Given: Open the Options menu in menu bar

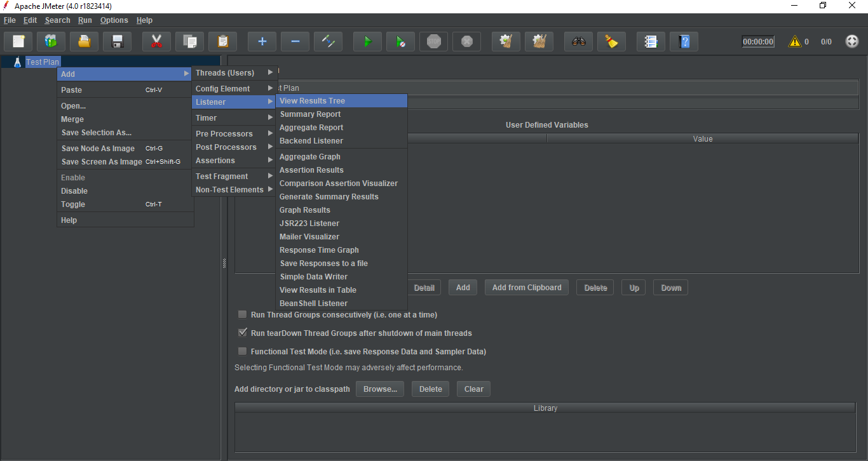Looking at the screenshot, I should (114, 20).
